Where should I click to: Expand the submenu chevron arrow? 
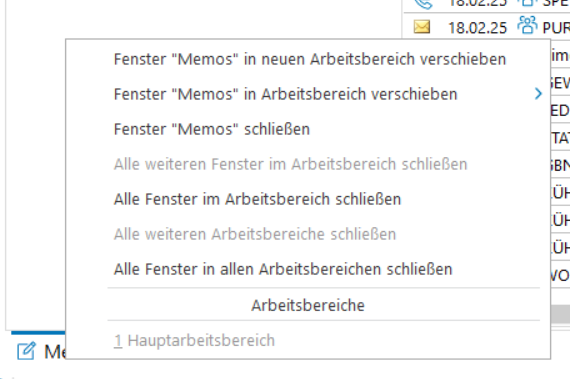tap(538, 94)
